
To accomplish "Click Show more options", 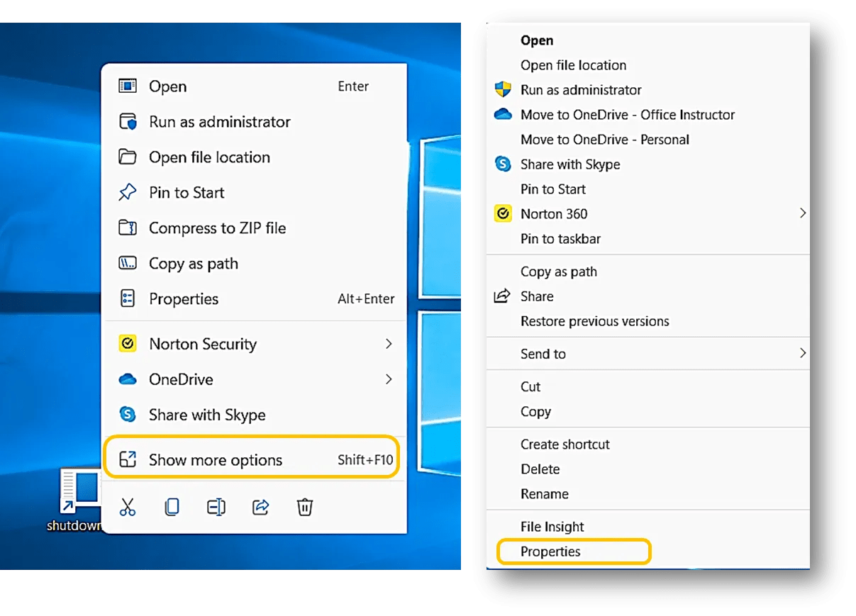I will [215, 459].
